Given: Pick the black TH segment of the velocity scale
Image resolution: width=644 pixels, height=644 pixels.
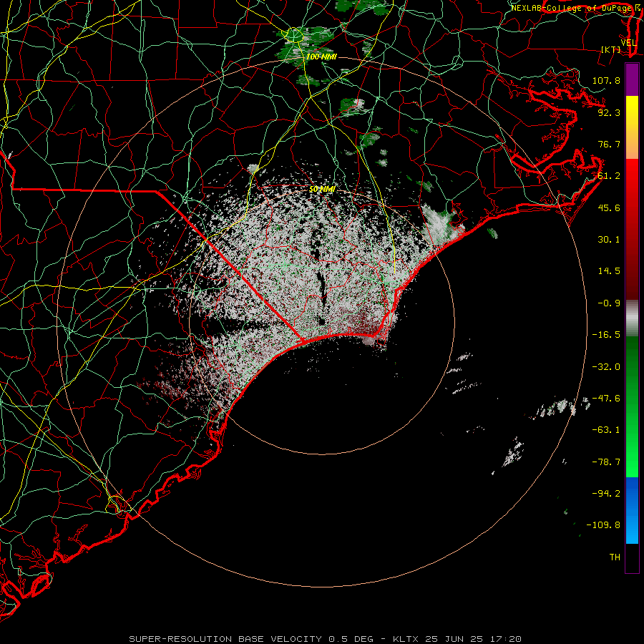Looking at the screenshot, I should [x=632, y=557].
